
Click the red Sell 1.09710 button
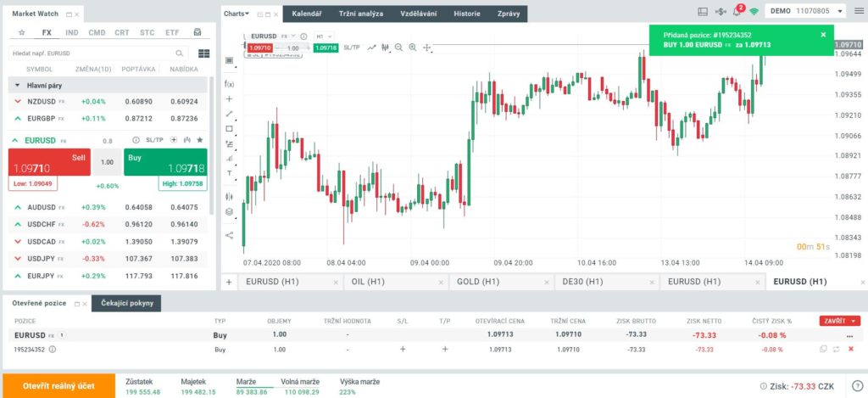pyautogui.click(x=49, y=162)
